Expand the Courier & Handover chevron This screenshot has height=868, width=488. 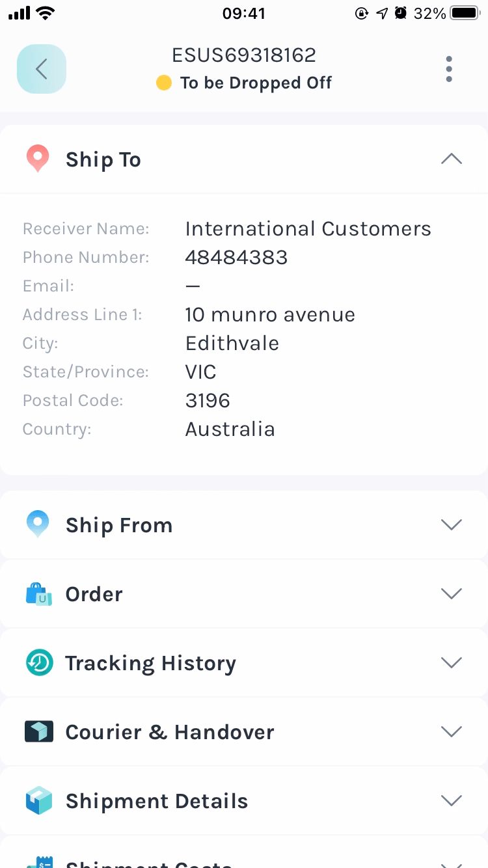coord(452,731)
